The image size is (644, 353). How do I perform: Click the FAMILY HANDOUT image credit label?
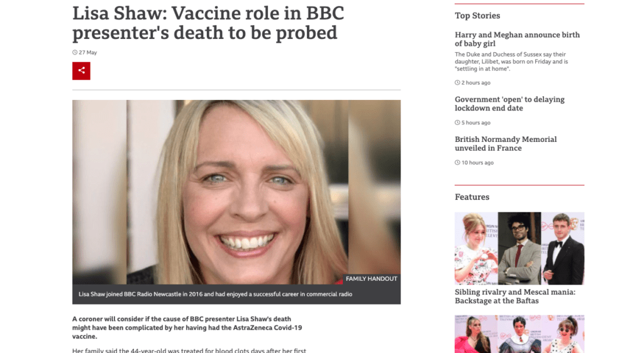(x=371, y=279)
